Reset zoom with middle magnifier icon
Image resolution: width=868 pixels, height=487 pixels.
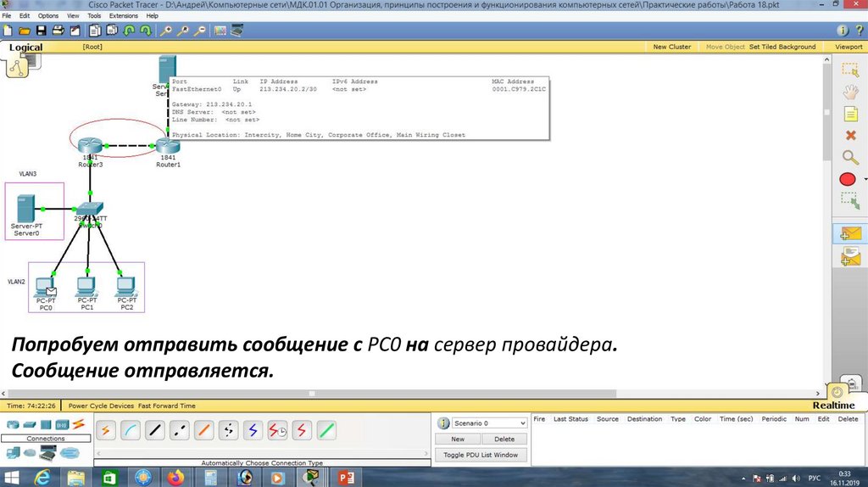pos(183,31)
